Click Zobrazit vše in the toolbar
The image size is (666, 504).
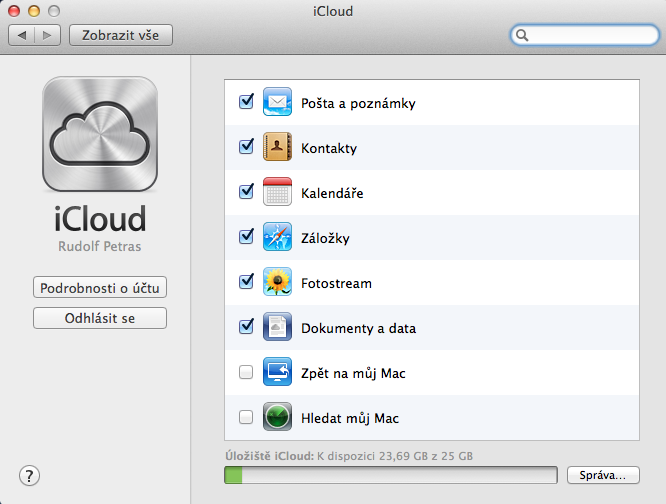pos(120,35)
